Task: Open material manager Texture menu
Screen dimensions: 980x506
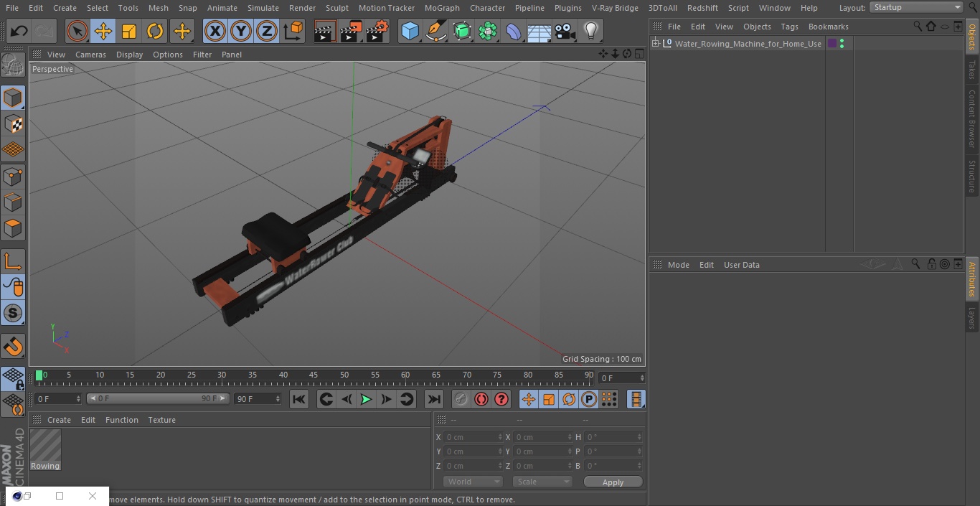Action: pos(161,420)
